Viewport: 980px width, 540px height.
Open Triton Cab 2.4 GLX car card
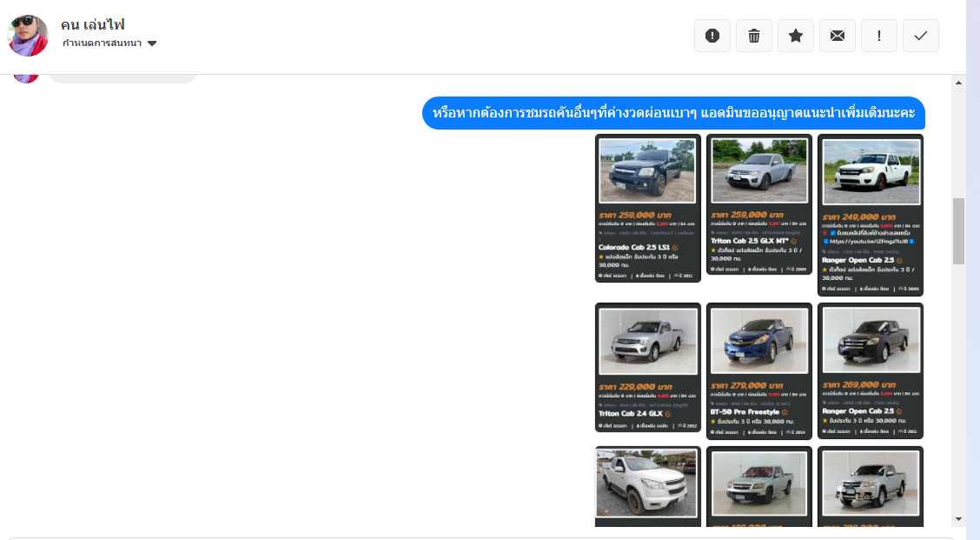[x=647, y=368]
